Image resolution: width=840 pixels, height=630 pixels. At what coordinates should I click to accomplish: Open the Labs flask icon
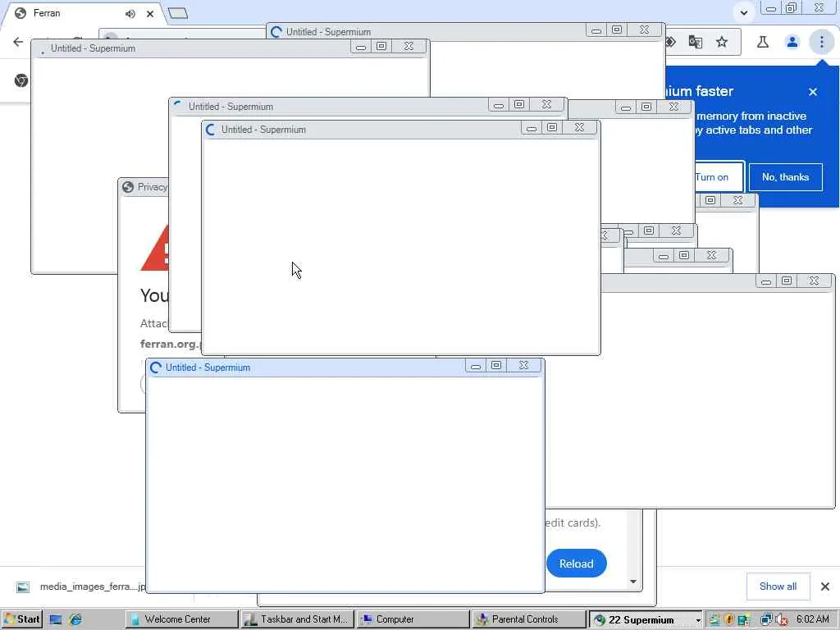pos(763,42)
